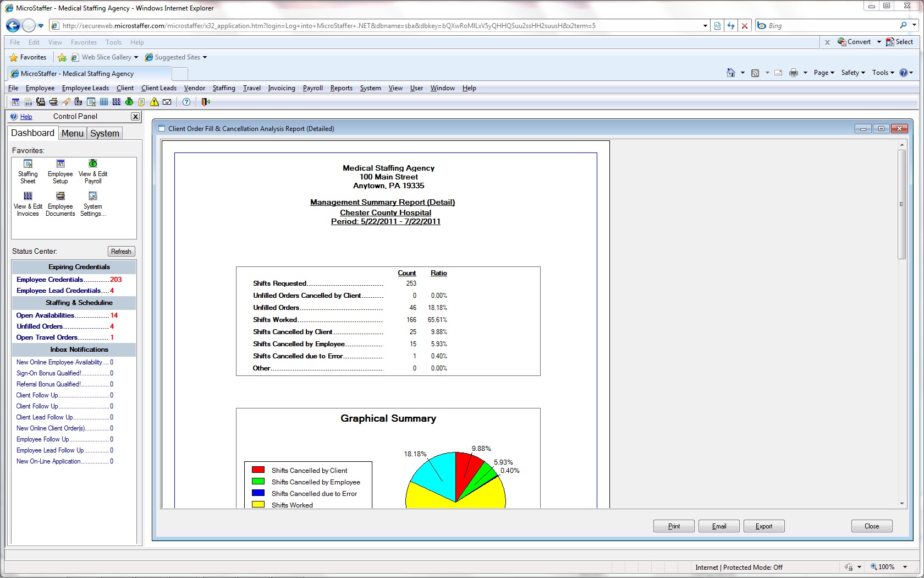
Task: Open the Invoicing menu
Action: (x=282, y=88)
